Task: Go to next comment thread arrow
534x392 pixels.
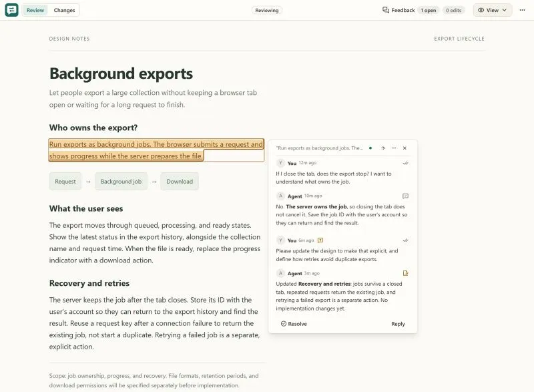Action: click(x=382, y=148)
